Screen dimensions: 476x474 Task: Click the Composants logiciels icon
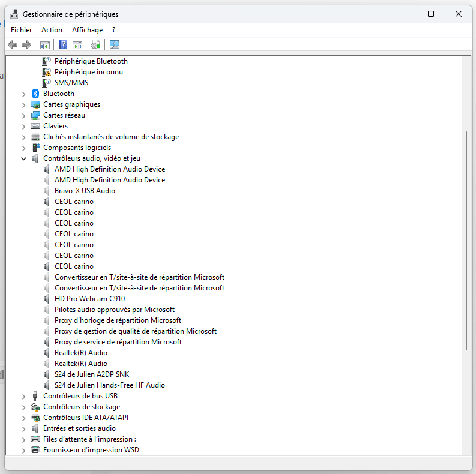click(x=36, y=148)
